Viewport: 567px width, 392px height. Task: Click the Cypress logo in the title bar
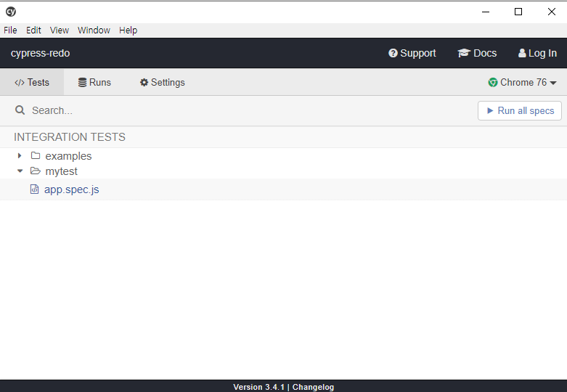point(11,12)
